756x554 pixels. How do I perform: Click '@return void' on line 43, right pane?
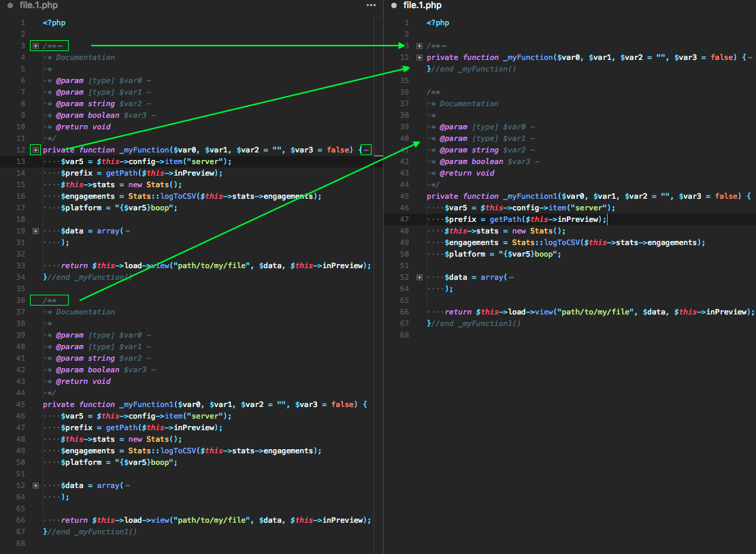[467, 173]
